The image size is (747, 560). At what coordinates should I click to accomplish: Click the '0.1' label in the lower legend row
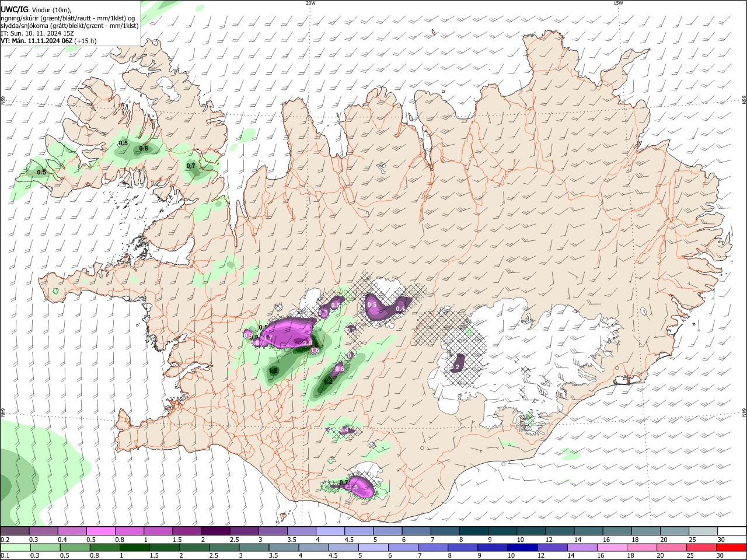coord(4,555)
